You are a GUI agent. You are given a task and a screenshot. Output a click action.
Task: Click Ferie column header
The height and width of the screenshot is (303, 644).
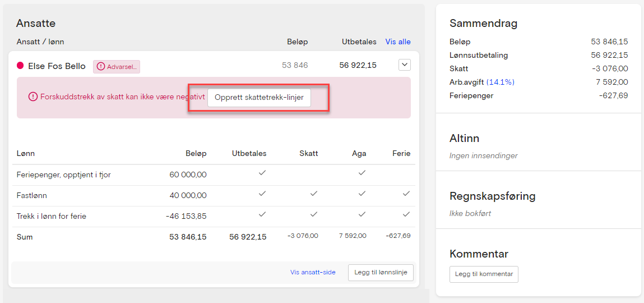401,153
